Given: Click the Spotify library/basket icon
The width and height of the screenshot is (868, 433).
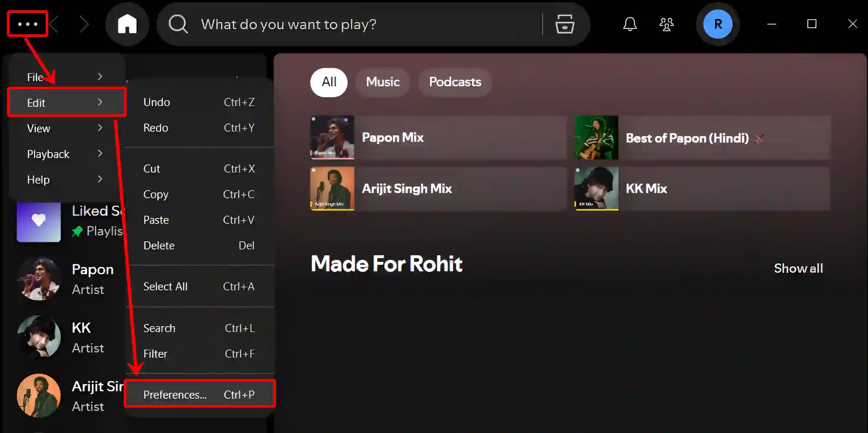Looking at the screenshot, I should click(565, 25).
